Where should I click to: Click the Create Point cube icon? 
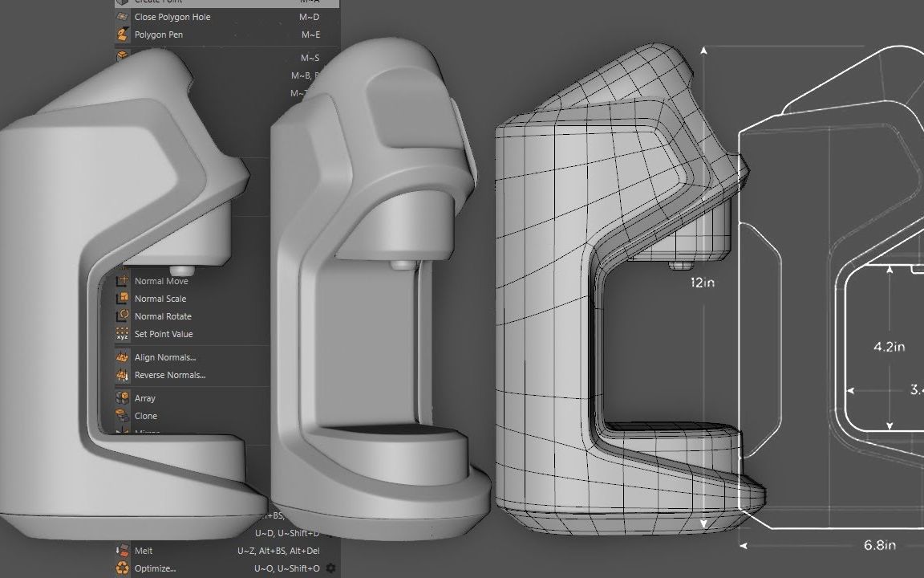coord(122,2)
